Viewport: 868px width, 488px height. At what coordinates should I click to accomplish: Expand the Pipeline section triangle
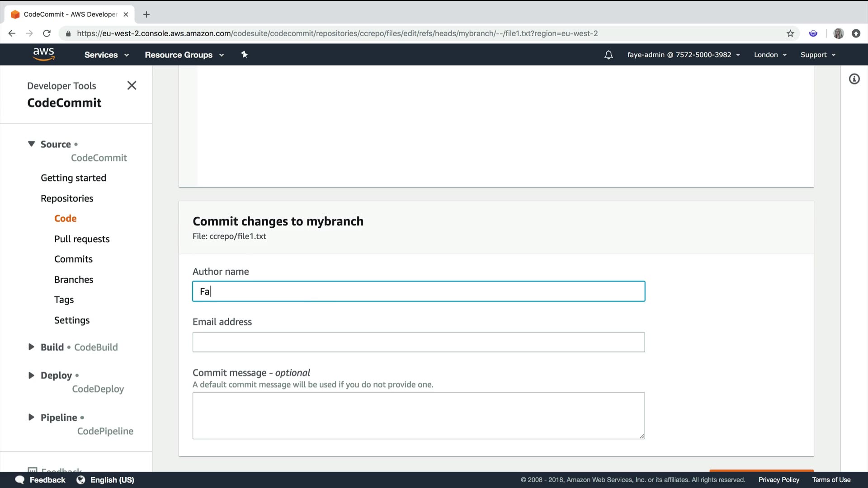pos(31,417)
